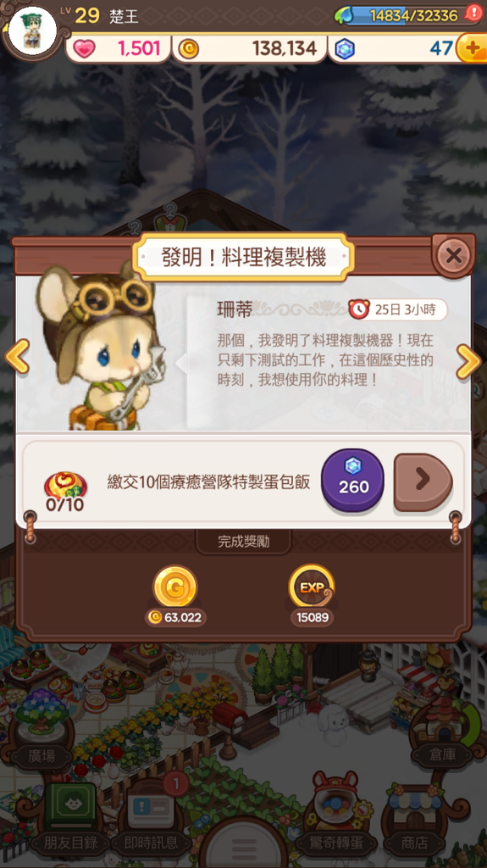Go to next quest with right arrow
The width and height of the screenshot is (487, 868).
468,361
